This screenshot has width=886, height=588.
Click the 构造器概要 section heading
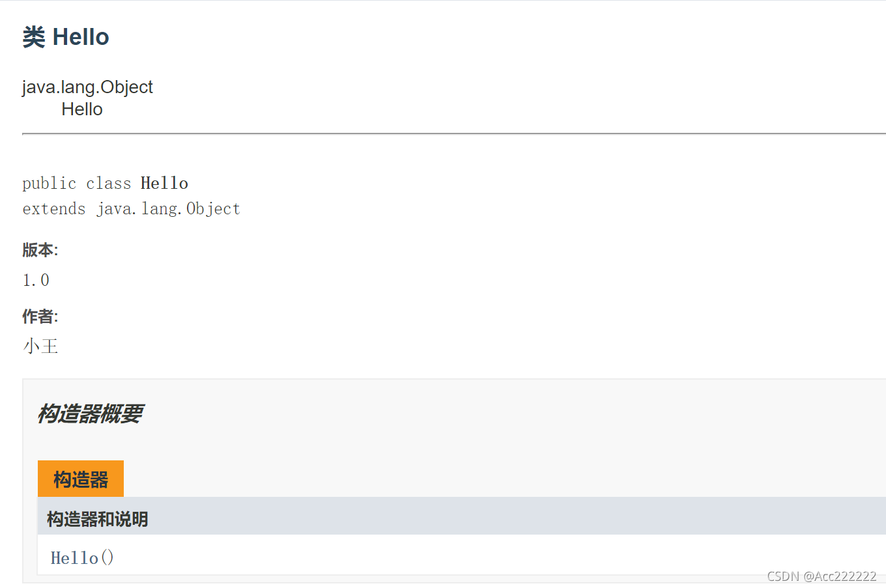point(90,413)
